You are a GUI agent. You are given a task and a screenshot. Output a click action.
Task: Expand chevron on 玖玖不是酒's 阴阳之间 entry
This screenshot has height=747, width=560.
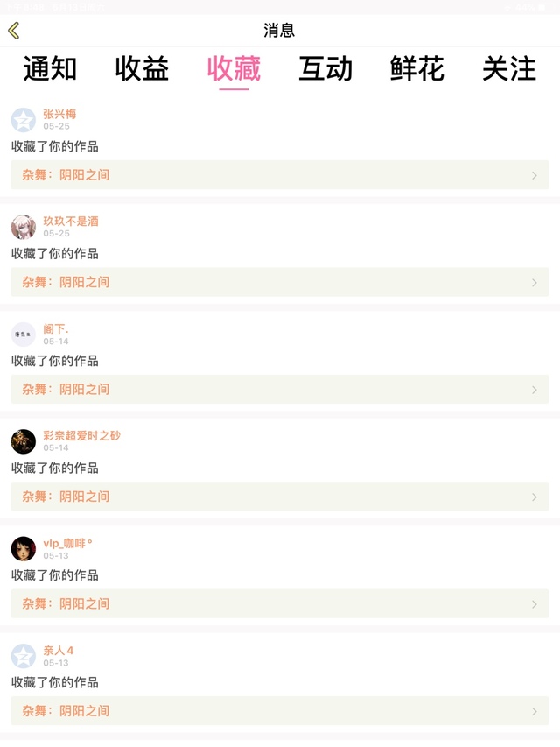[x=535, y=283]
